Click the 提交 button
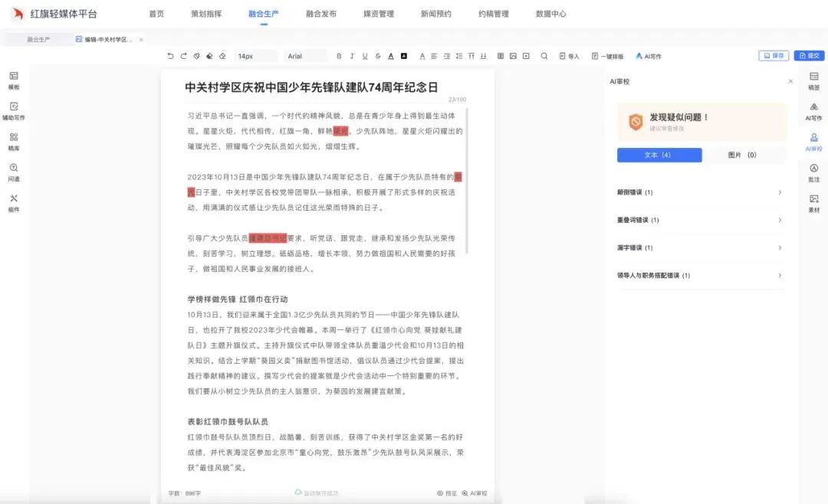Viewport: 828px width, 504px height. pyautogui.click(x=809, y=55)
